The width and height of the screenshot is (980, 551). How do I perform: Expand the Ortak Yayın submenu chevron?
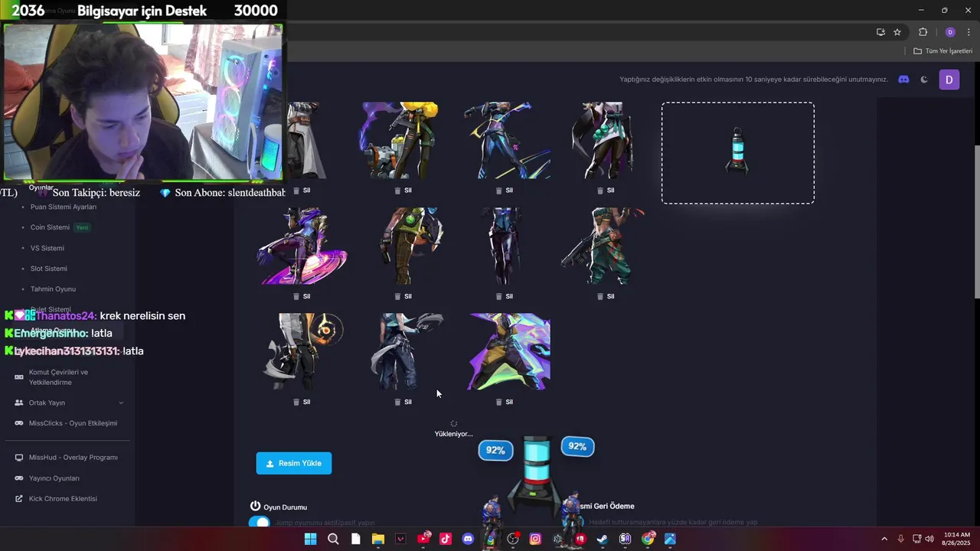pyautogui.click(x=121, y=403)
